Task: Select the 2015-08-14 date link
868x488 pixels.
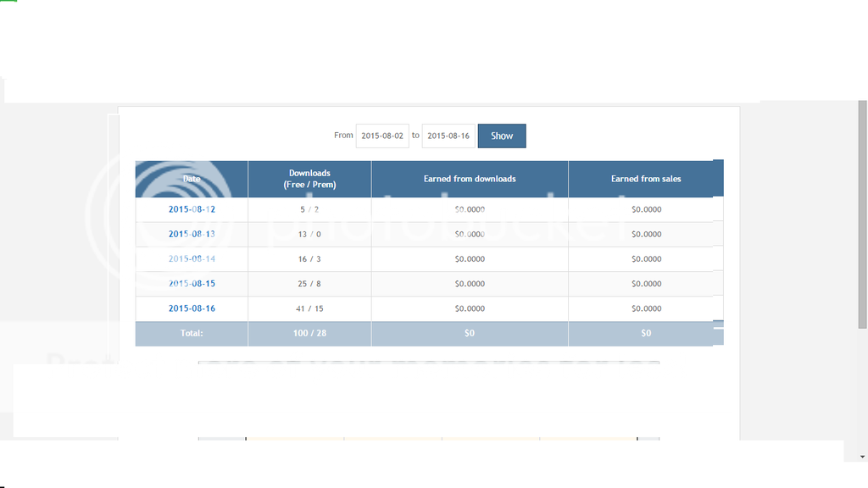Action: point(192,259)
